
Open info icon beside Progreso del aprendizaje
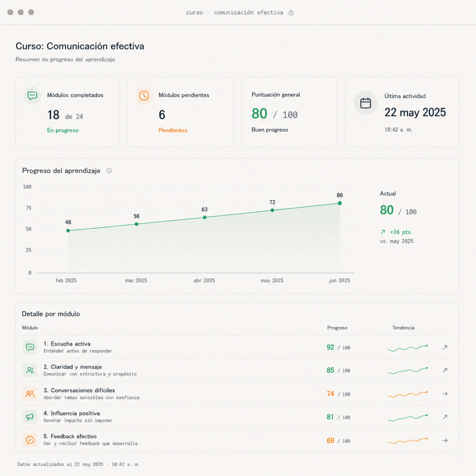click(x=109, y=171)
